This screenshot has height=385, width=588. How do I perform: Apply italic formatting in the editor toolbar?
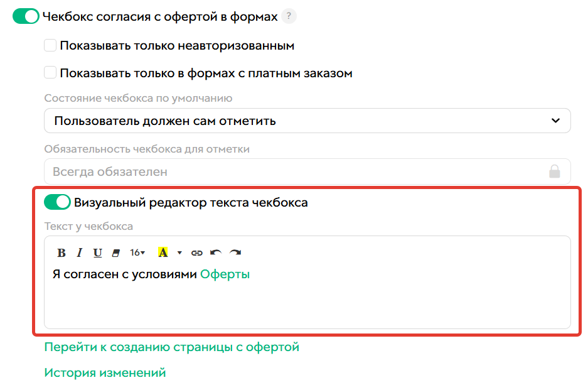79,253
